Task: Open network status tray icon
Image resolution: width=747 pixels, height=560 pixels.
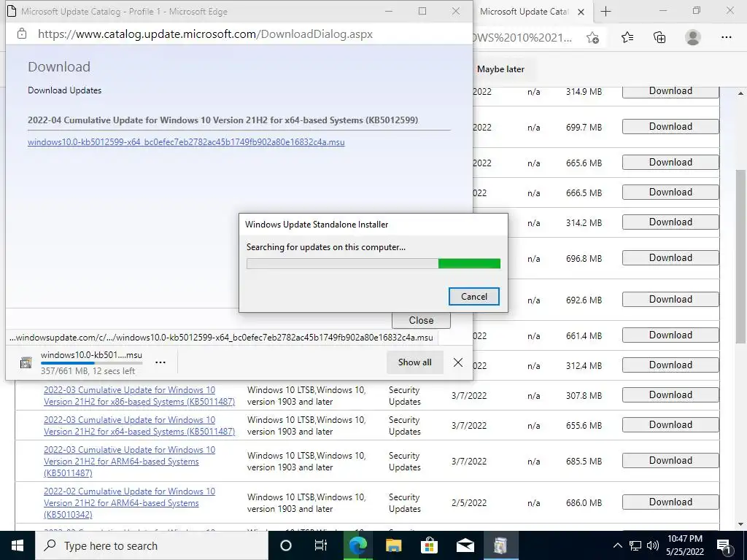Action: pos(635,545)
